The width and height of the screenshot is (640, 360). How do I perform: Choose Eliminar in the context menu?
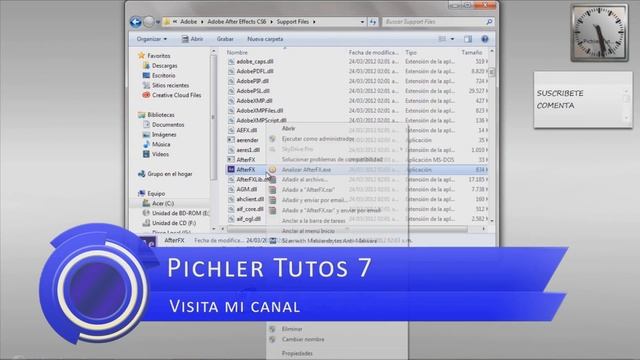[292, 329]
